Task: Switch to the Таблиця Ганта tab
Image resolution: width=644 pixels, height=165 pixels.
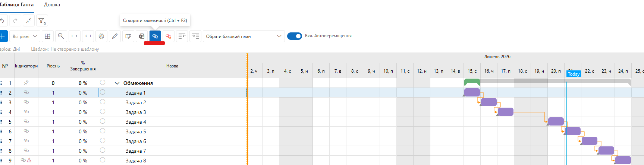Action: pyautogui.click(x=16, y=4)
